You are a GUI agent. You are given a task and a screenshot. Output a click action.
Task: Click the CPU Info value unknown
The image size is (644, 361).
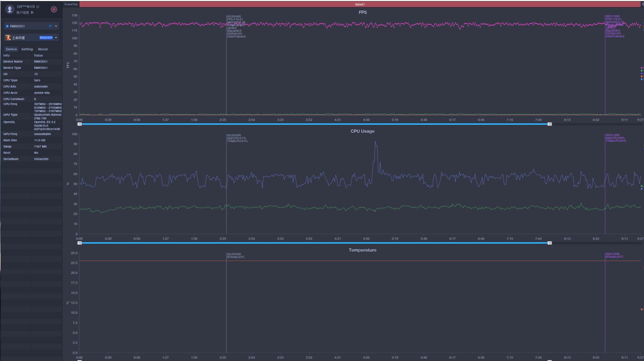click(x=41, y=87)
